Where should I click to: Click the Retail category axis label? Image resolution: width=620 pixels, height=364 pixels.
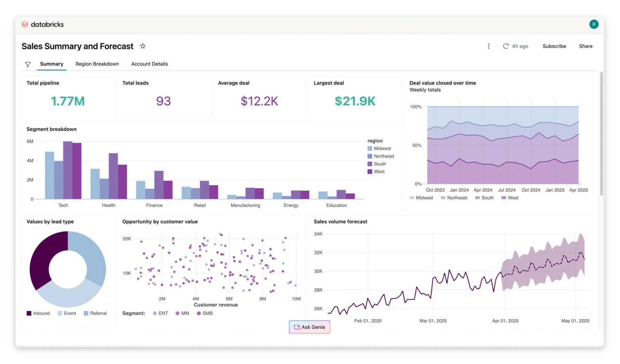[x=200, y=205]
